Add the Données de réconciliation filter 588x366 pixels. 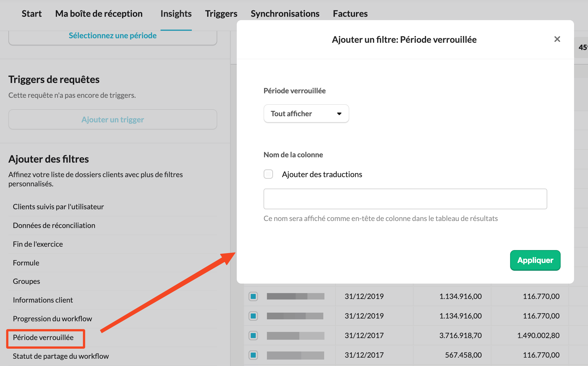coord(54,225)
